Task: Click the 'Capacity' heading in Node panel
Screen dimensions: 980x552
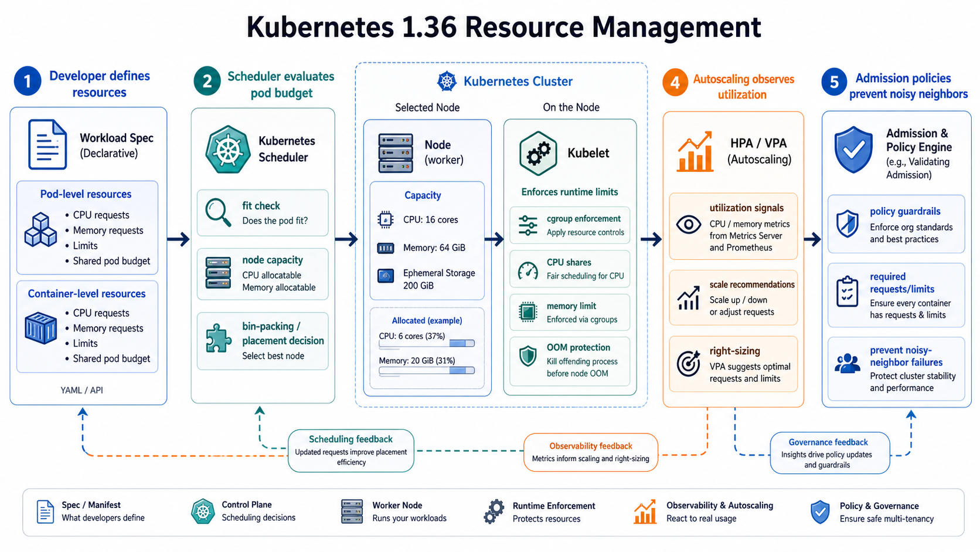Action: point(423,195)
